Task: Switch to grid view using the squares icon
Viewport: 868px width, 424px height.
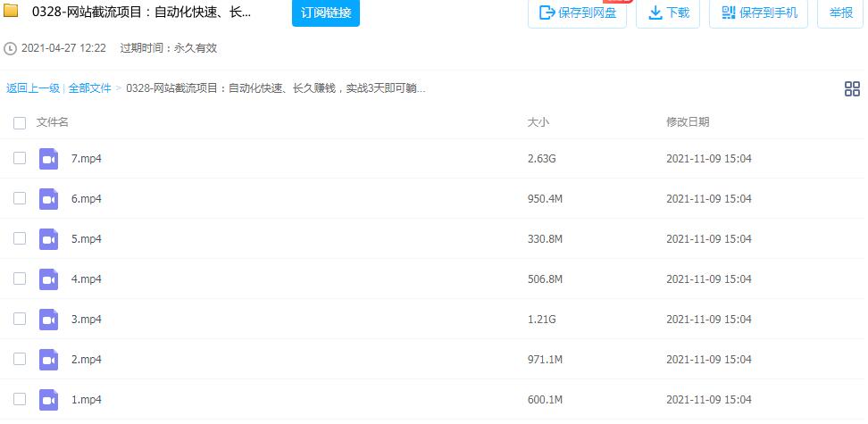Action: click(852, 88)
